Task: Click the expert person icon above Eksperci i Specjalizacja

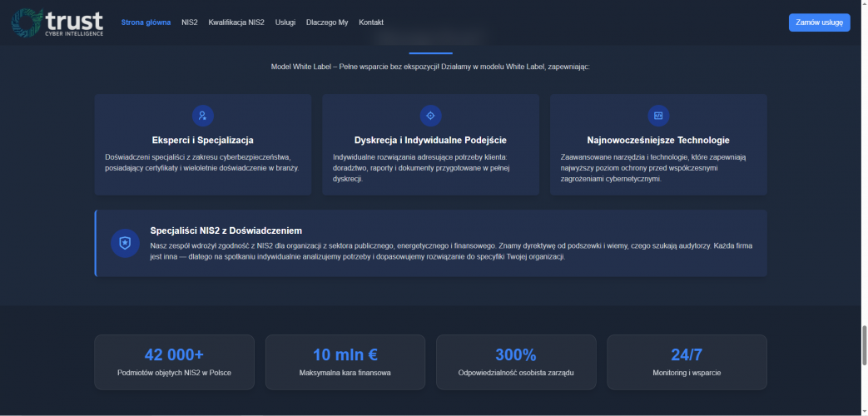Action: [x=202, y=116]
